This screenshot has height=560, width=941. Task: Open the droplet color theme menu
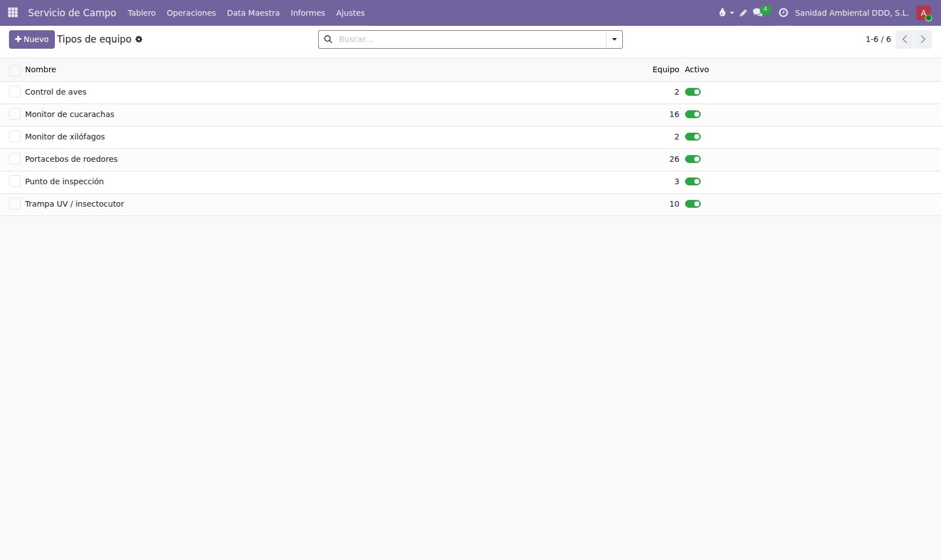tap(726, 12)
